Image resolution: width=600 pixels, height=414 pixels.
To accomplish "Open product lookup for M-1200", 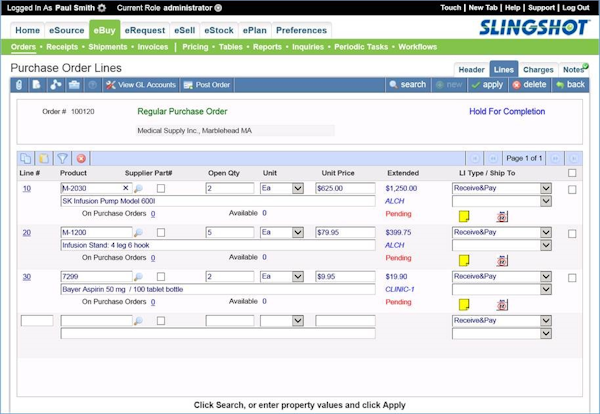I will (x=139, y=232).
